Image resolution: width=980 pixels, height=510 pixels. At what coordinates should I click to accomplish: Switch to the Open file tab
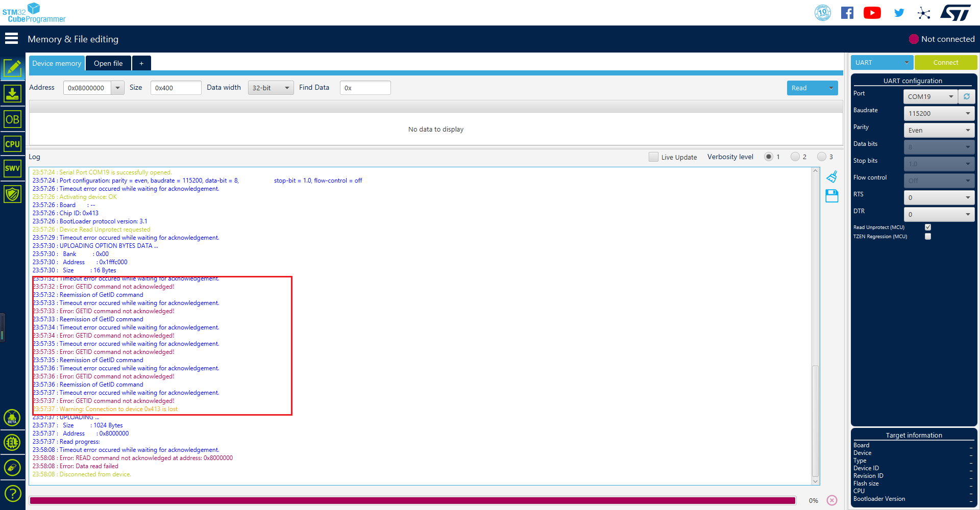(108, 63)
